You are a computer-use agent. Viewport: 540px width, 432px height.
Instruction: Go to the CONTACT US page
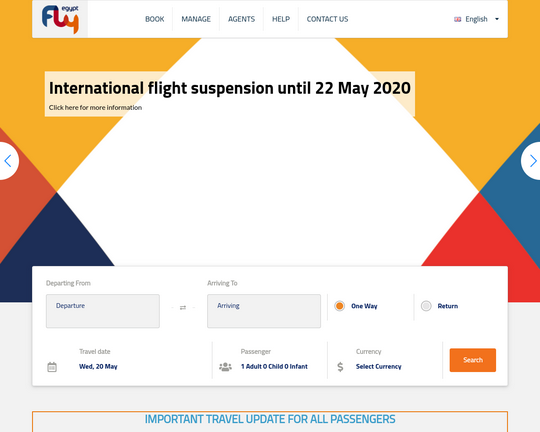coord(328,19)
